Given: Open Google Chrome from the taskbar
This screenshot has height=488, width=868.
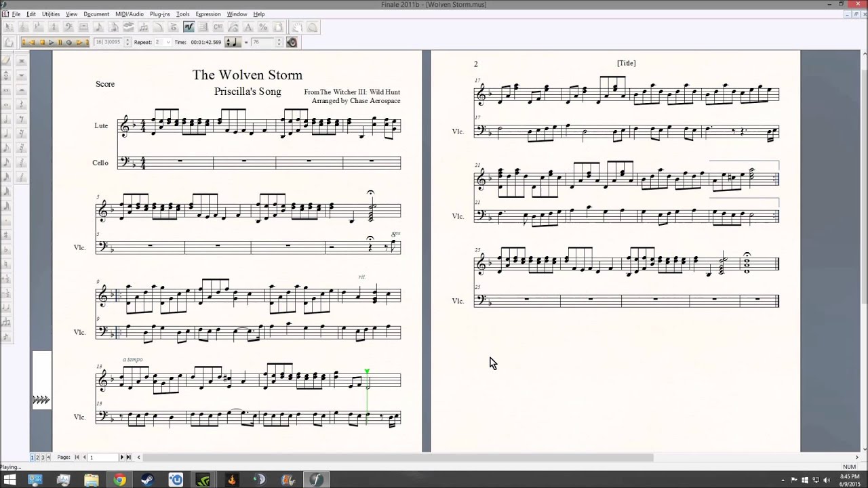Looking at the screenshot, I should (x=119, y=480).
